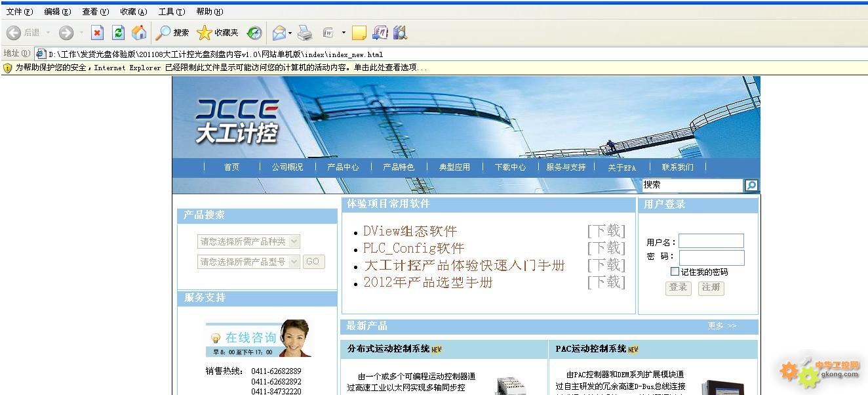Viewport: 868px width, 395px height.
Task: Click the Mail envelope icon
Action: tap(279, 33)
